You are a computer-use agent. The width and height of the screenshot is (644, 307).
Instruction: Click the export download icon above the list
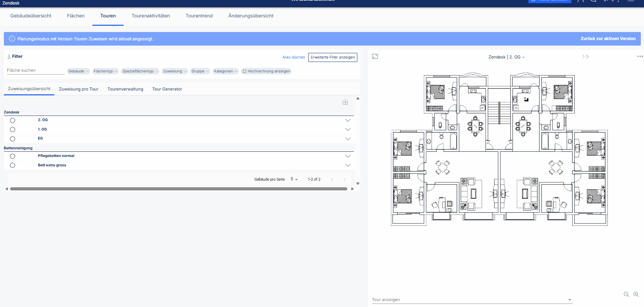tap(345, 102)
